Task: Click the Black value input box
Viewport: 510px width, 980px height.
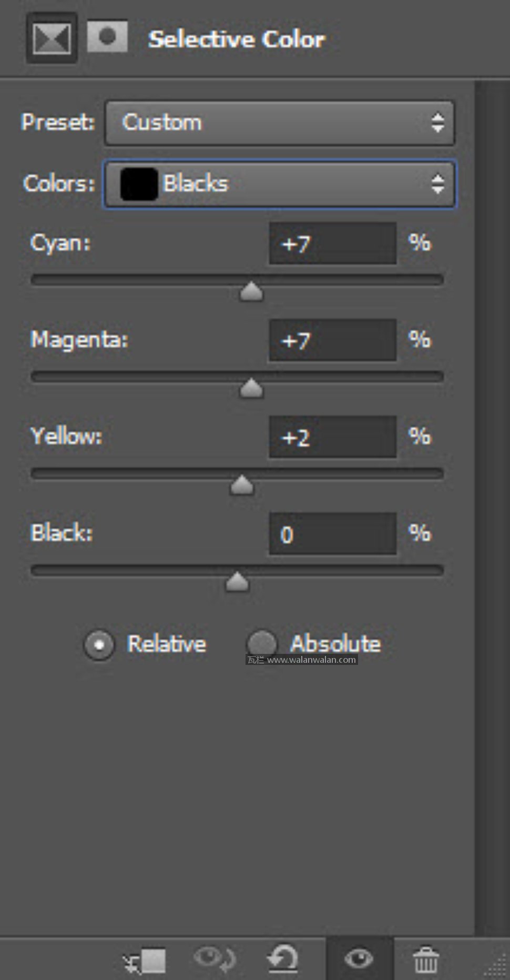Action: (332, 534)
